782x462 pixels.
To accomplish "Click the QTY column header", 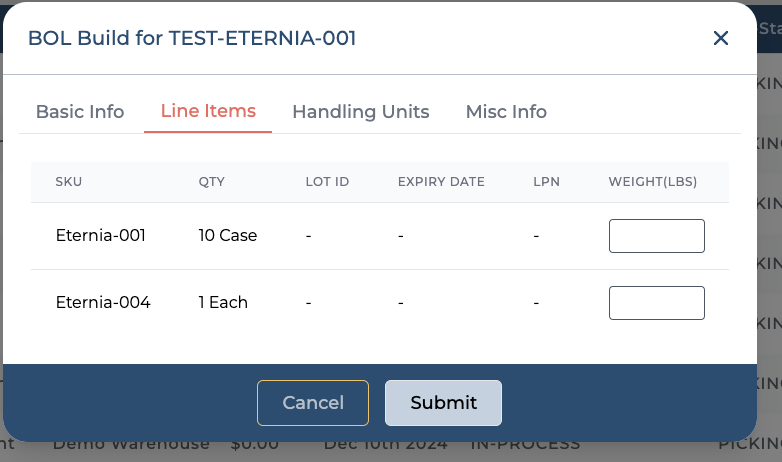I will point(212,182).
